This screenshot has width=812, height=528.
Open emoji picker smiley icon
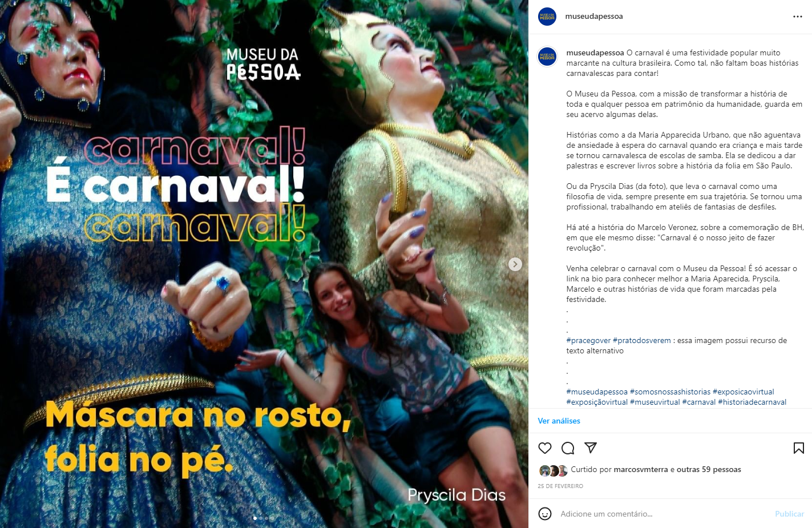545,514
